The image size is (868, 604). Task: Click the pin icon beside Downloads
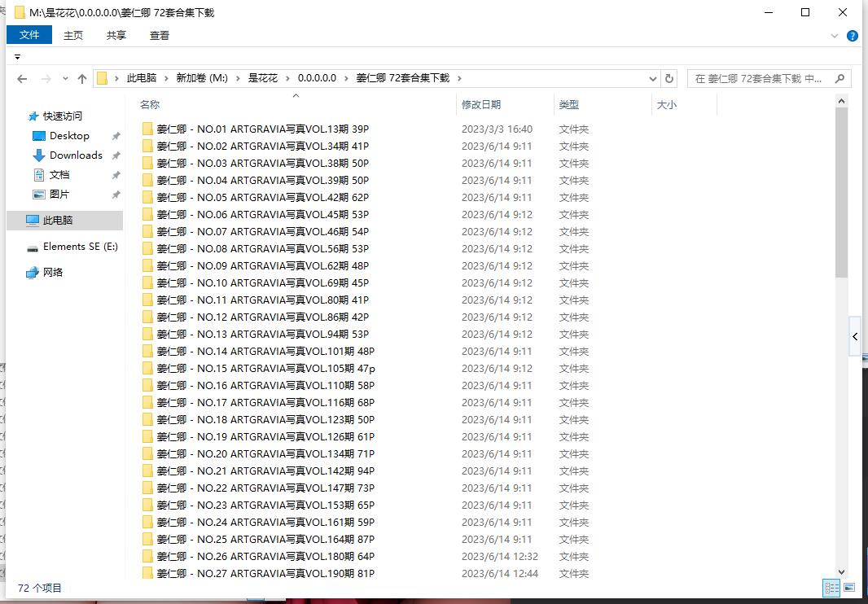pos(116,155)
